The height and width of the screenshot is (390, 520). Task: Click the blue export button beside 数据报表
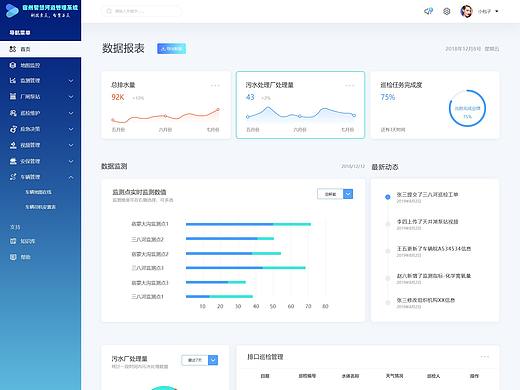coord(171,49)
